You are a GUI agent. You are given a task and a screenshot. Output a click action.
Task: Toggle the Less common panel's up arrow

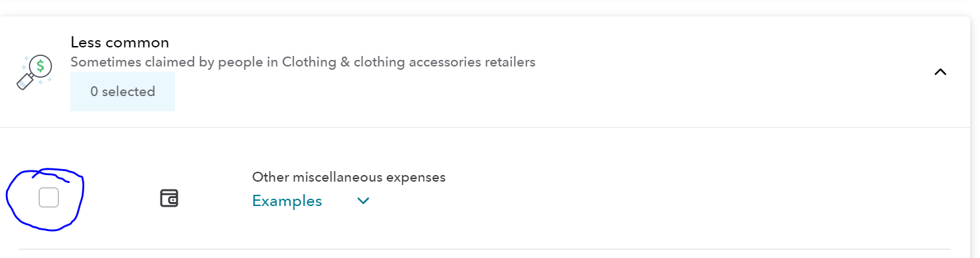coord(941,72)
